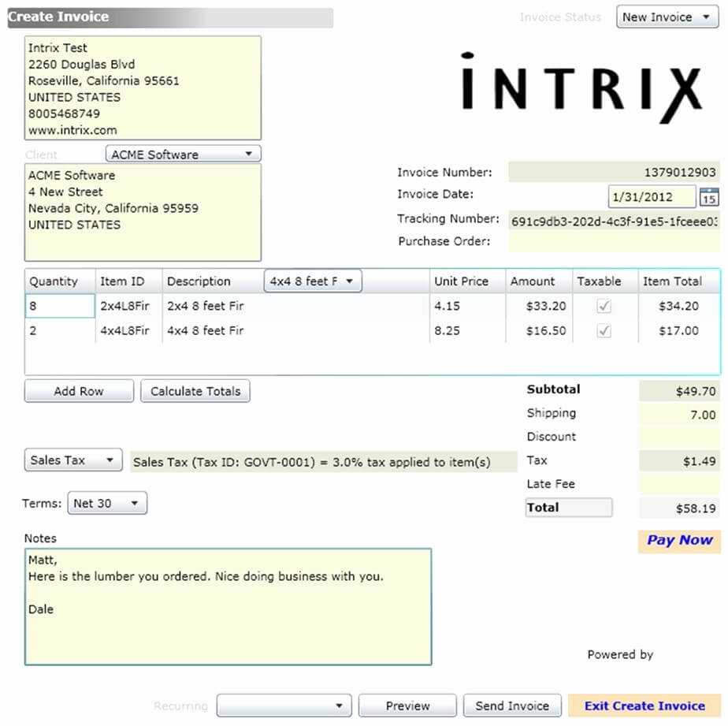Click the INTRIX logo image
The image size is (728, 726).
(581, 87)
